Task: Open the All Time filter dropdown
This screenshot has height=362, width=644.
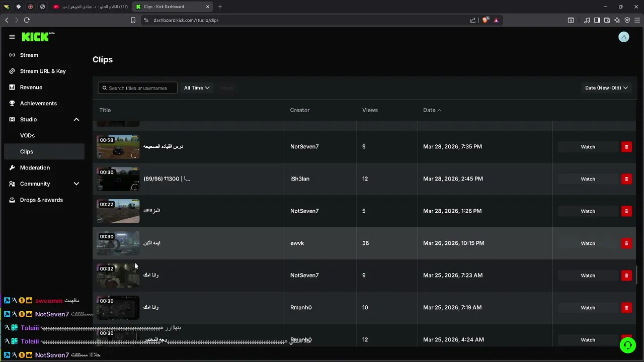Action: click(196, 88)
